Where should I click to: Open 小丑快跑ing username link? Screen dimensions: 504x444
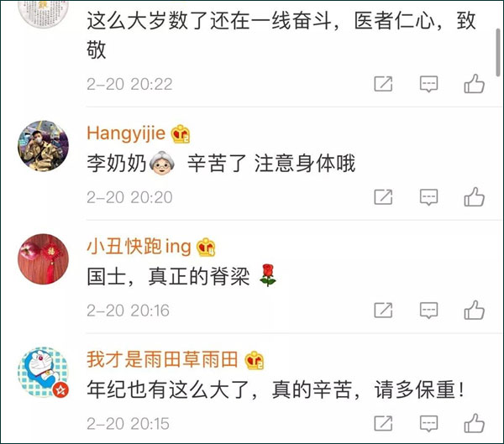click(139, 247)
